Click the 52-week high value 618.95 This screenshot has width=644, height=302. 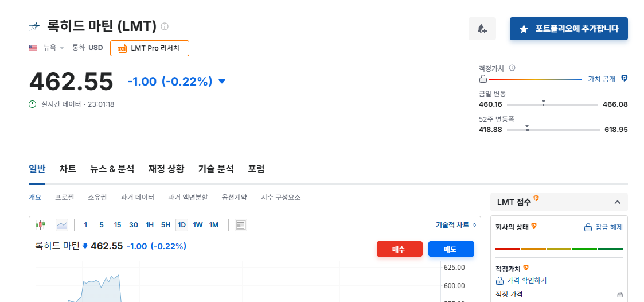[616, 130]
